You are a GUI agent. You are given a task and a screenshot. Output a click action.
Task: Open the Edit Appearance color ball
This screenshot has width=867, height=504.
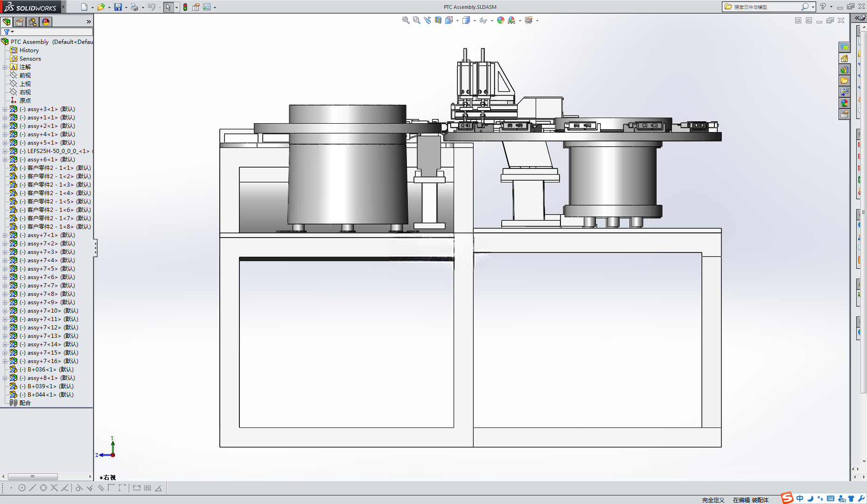coord(500,20)
